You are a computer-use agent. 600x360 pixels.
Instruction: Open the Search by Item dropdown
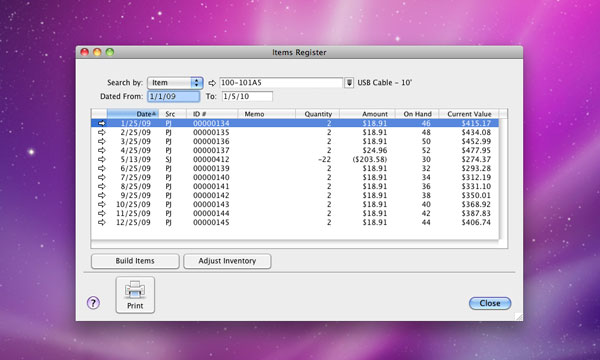(x=175, y=83)
